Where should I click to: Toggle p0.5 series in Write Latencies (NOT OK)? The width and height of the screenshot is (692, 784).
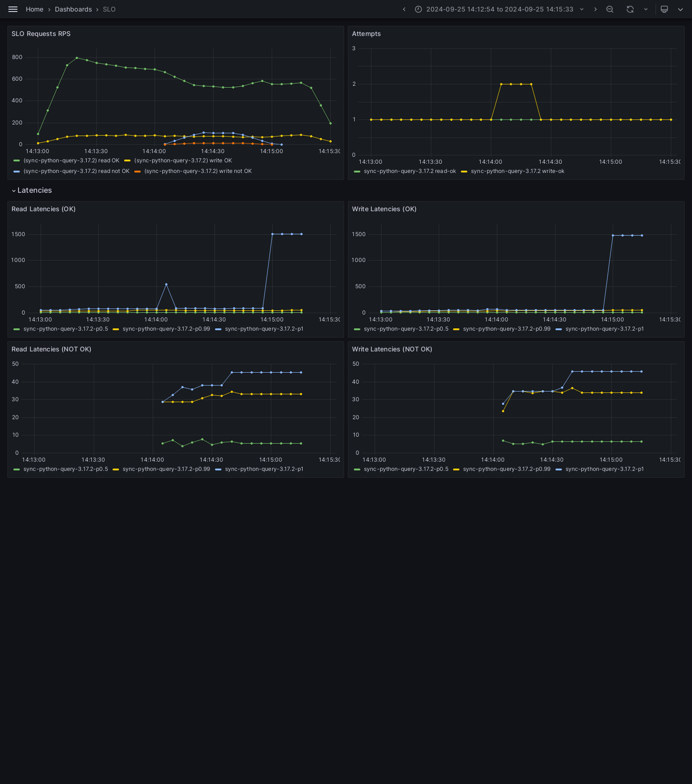[406, 469]
